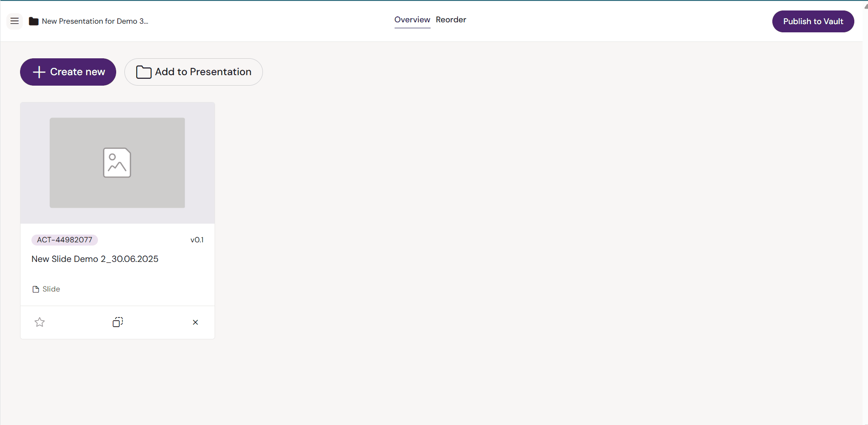Click the Publish to Vault button
Image resolution: width=868 pixels, height=425 pixels.
[x=813, y=21]
